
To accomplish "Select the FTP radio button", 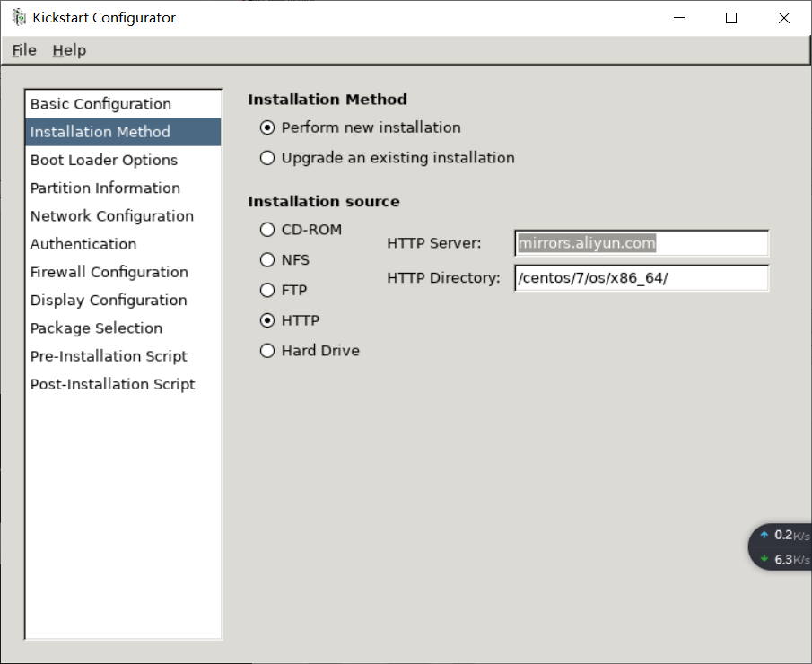I will tap(267, 291).
